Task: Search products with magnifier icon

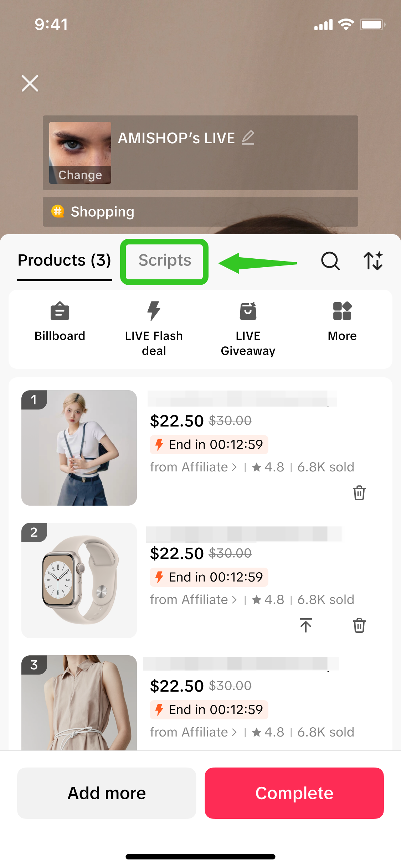Action: point(330,261)
